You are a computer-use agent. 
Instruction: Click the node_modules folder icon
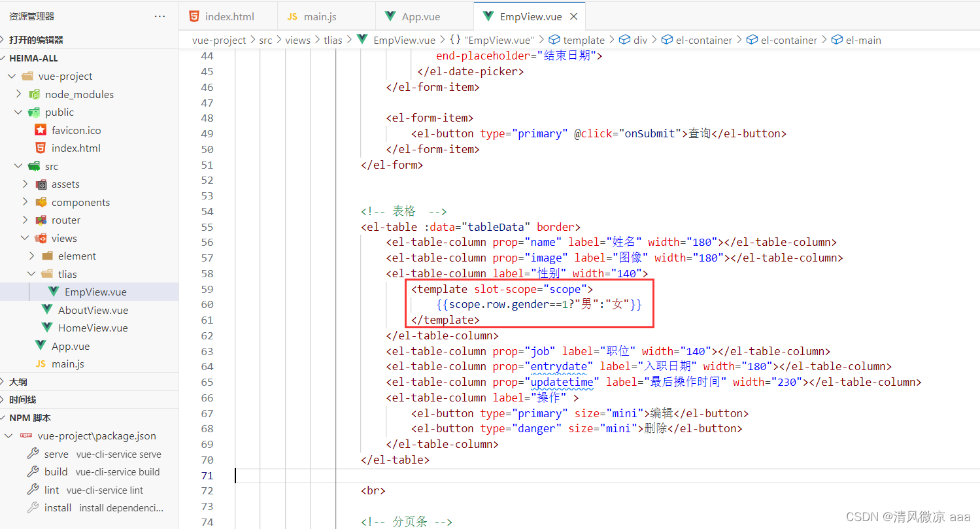34,94
